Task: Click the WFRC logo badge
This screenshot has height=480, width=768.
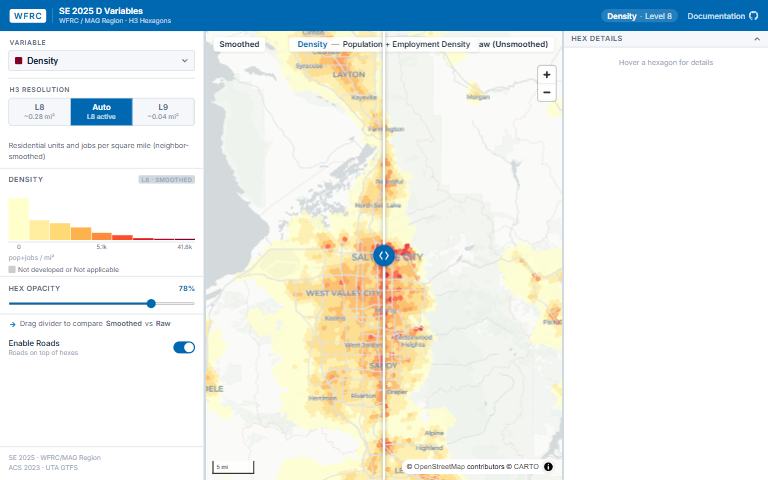Action: (x=28, y=16)
